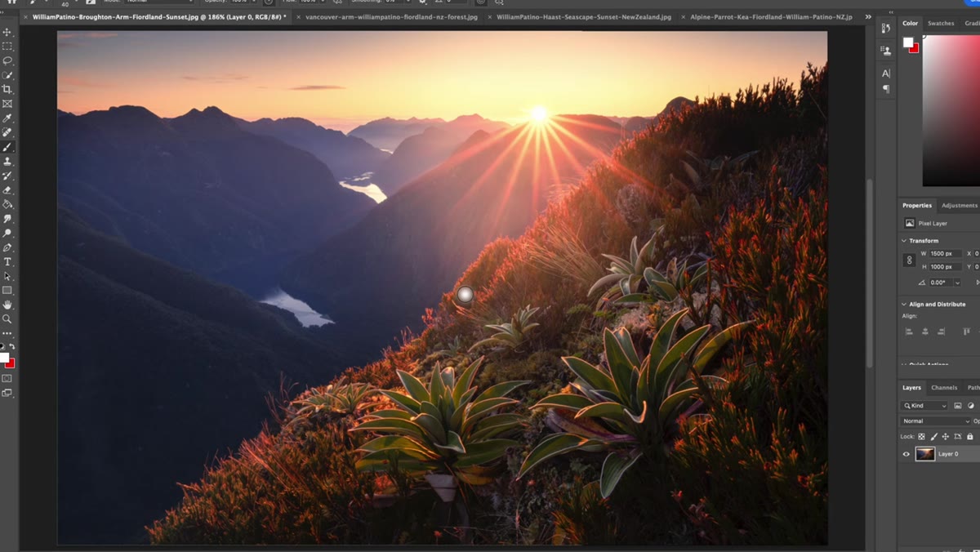Switch to the Channels tab
This screenshot has height=552, width=980.
click(x=944, y=388)
